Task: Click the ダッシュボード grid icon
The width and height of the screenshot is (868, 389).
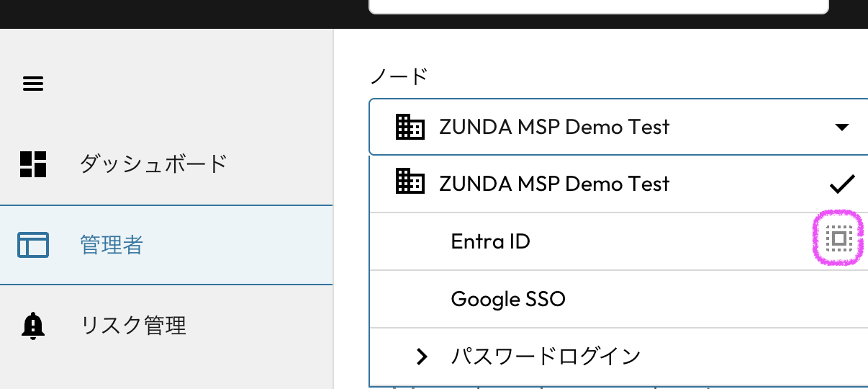Action: point(33,164)
